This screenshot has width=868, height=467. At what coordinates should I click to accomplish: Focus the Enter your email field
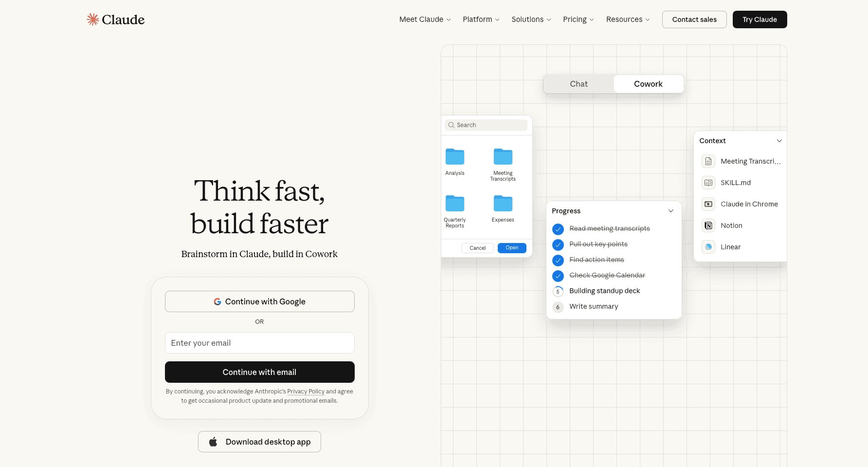[260, 343]
